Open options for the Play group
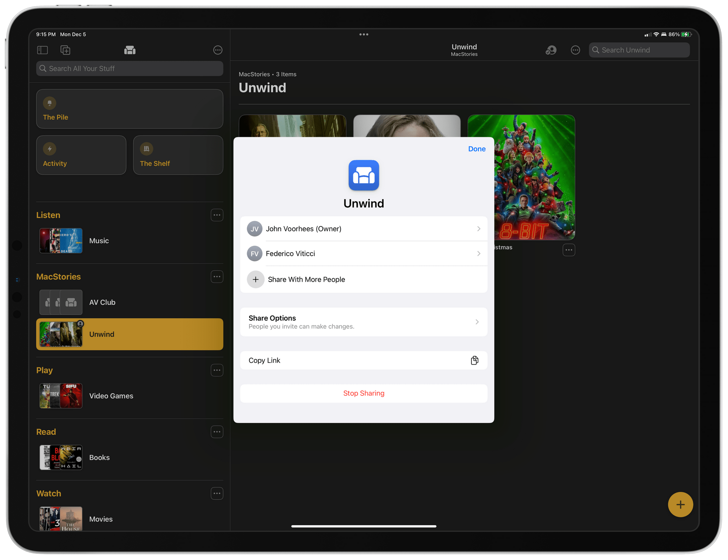 [x=217, y=370]
